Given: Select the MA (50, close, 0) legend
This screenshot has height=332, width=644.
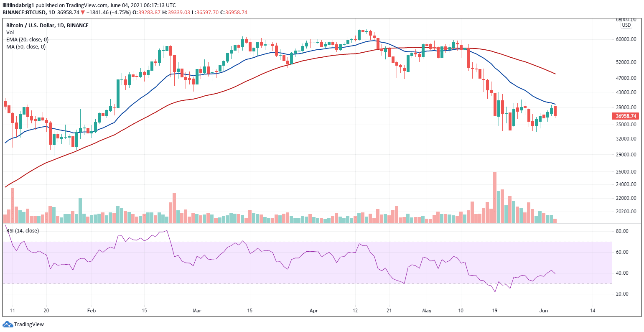Looking at the screenshot, I should tap(26, 46).
